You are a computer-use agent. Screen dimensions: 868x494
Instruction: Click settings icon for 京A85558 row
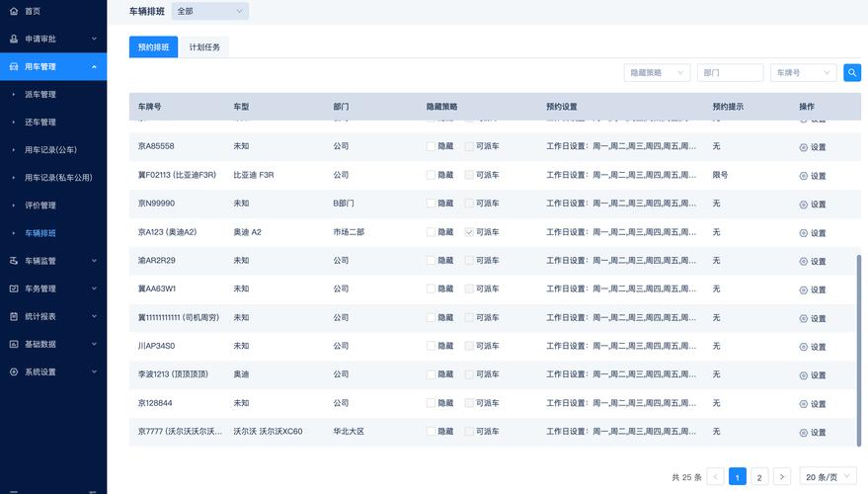tap(803, 147)
